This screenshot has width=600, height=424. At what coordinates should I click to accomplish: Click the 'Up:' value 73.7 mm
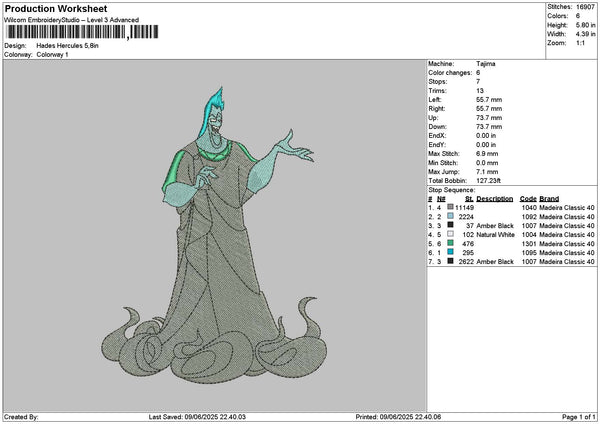pos(489,118)
